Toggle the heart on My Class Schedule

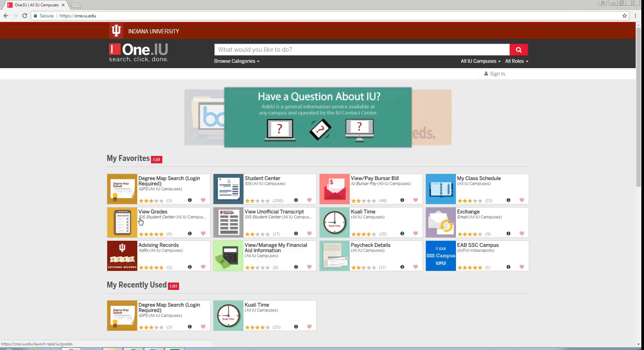click(x=522, y=200)
